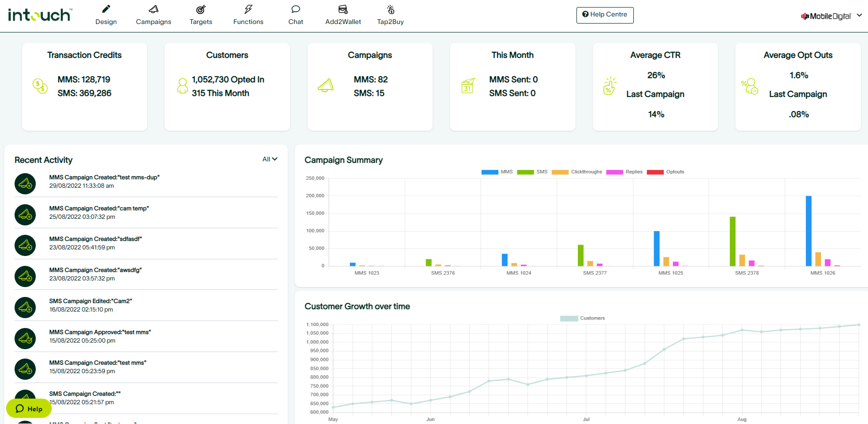This screenshot has height=424, width=868.
Task: Go to the Functions menu
Action: [248, 22]
